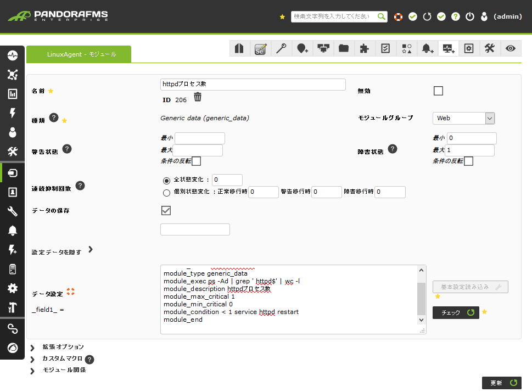Click the bell alerts icon in agent toolbar
This screenshot has height=392, width=532.
[427, 49]
